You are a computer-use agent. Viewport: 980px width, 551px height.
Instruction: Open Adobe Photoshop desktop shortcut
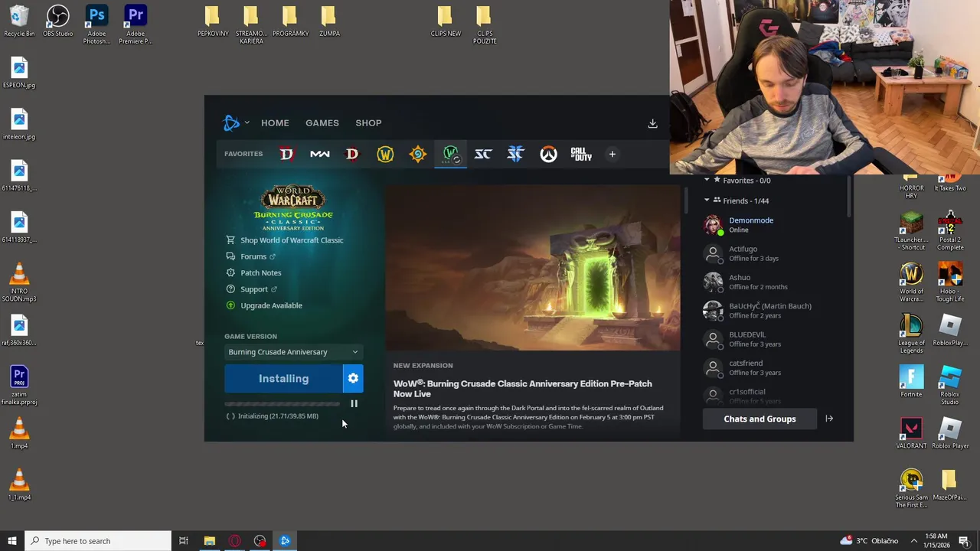[x=96, y=24]
